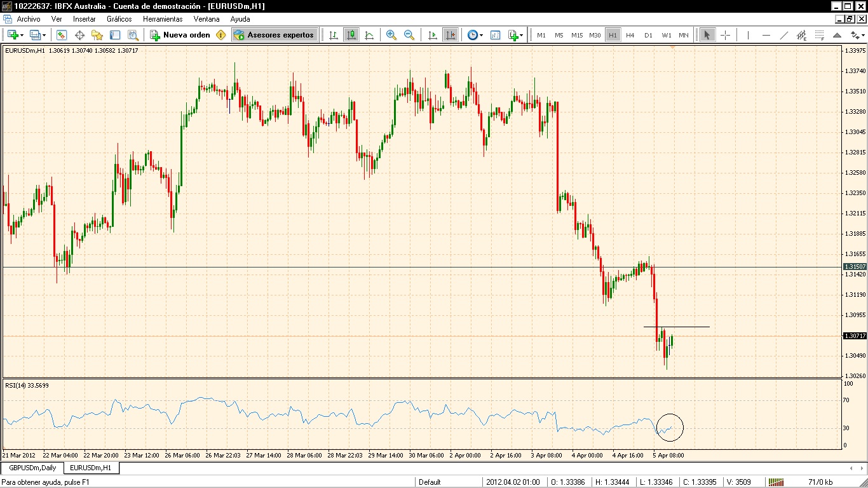Toggle the Market Watch panel icon
This screenshot has height=488, width=868.
[62, 35]
